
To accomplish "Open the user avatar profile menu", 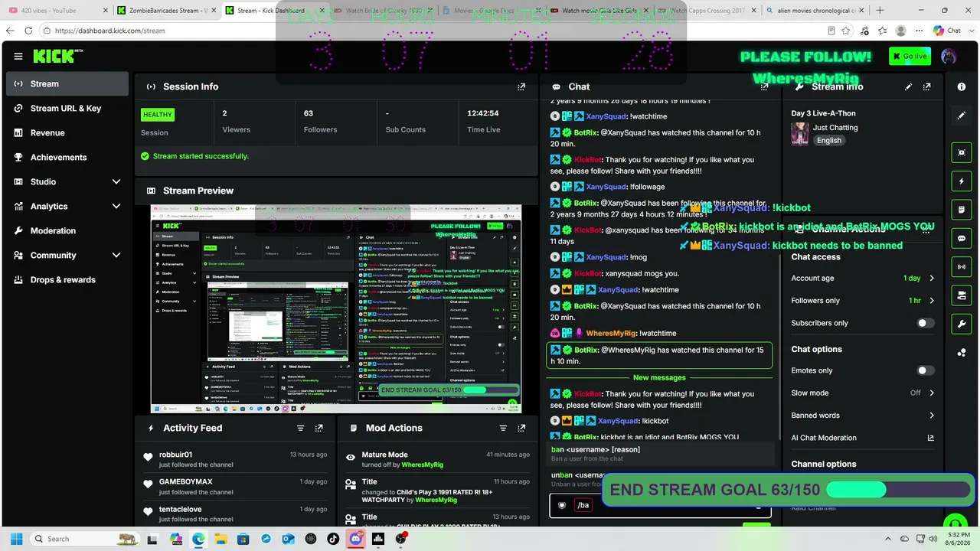I will click(949, 56).
